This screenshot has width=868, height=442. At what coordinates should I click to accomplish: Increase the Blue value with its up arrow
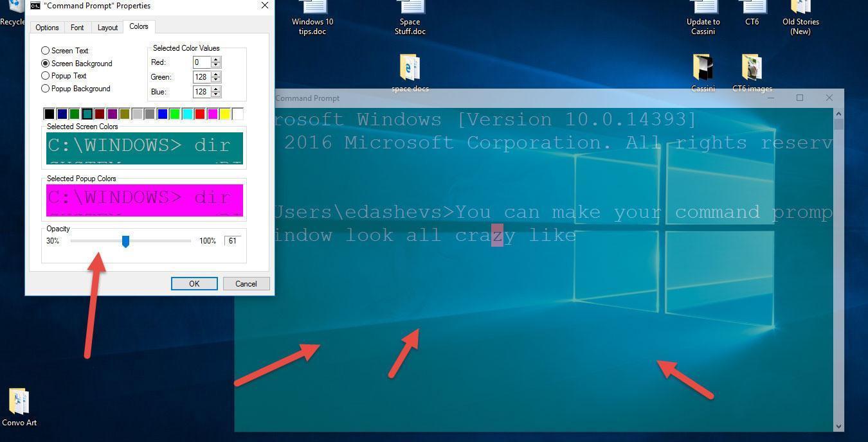(215, 89)
